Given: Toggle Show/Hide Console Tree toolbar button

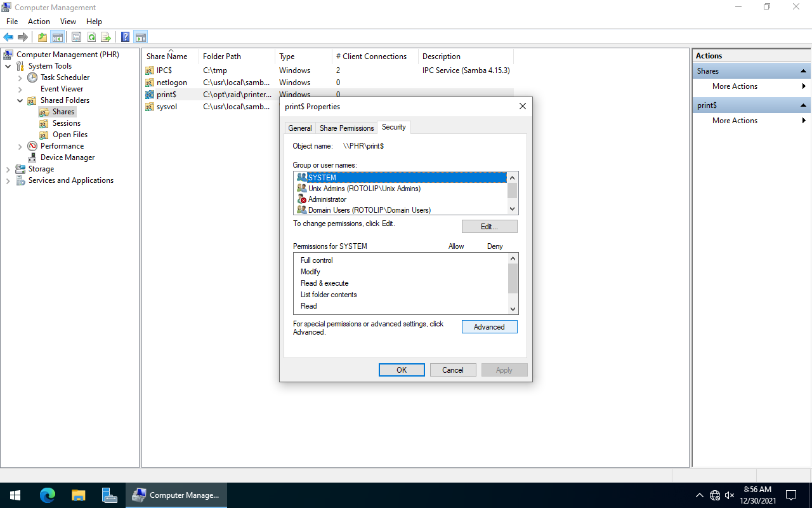Looking at the screenshot, I should [58, 37].
